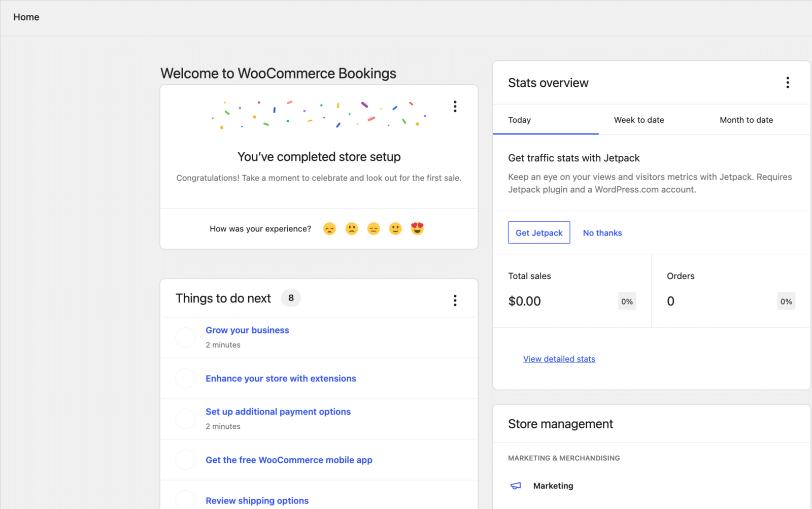
Task: Rate experience with the slightly smiling emoji
Action: [x=395, y=229]
